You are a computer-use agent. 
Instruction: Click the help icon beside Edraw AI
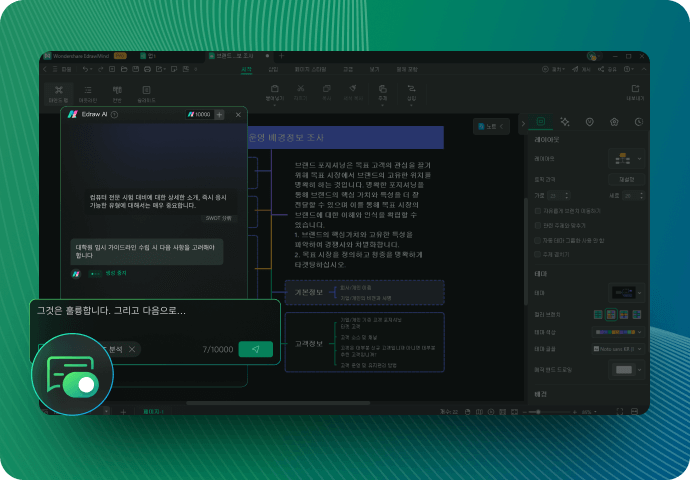coord(115,115)
